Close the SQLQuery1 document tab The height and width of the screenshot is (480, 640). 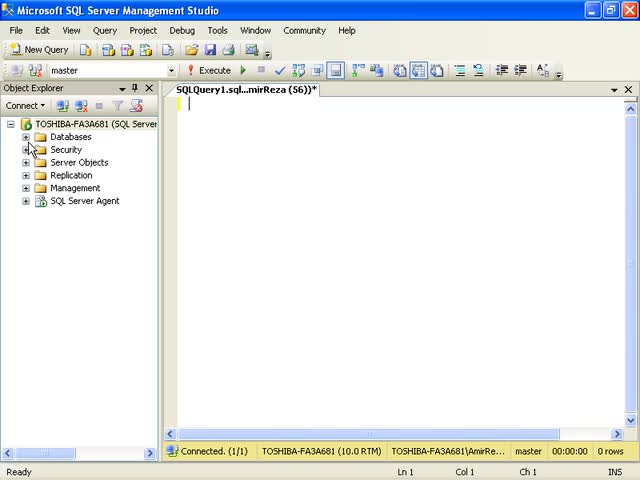tap(629, 89)
